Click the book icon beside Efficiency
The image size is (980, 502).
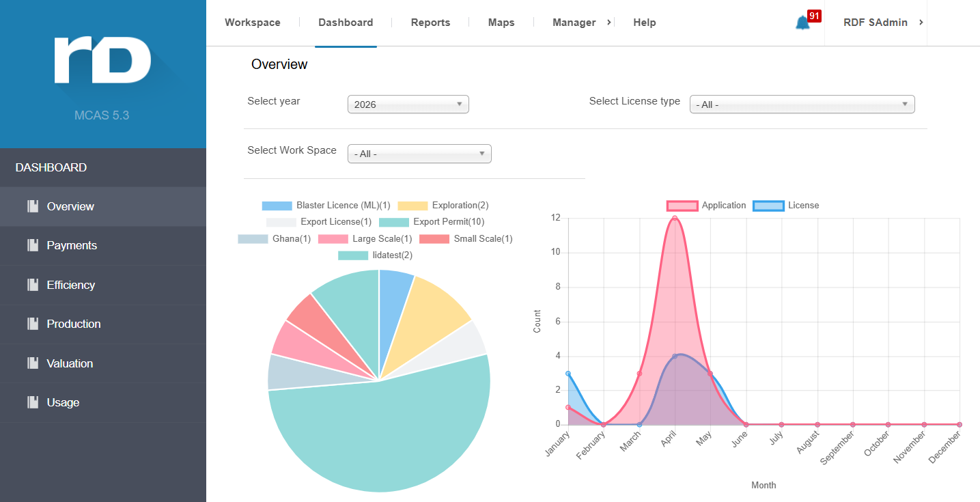point(32,285)
